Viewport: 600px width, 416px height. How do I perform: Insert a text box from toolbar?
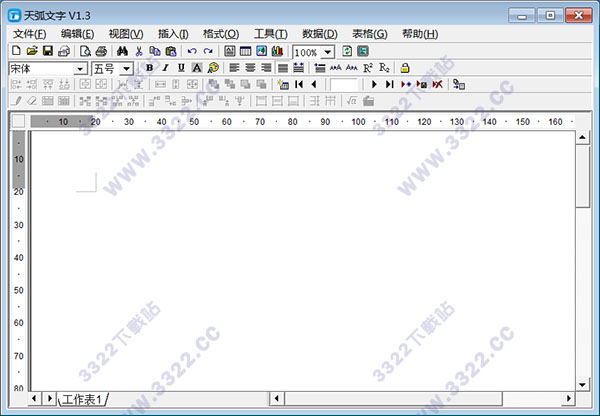(230, 51)
